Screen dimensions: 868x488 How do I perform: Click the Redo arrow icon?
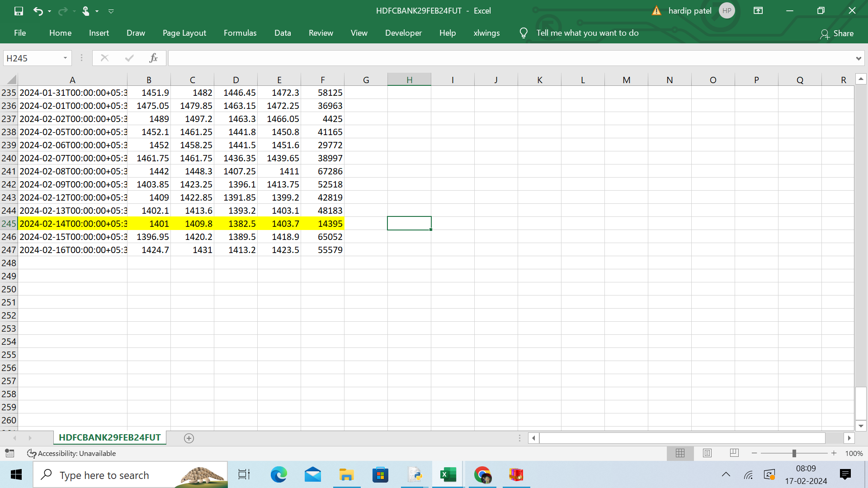click(63, 11)
